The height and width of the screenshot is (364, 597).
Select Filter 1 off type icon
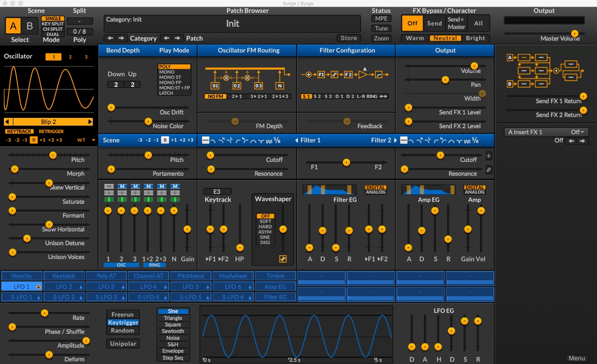click(x=205, y=140)
